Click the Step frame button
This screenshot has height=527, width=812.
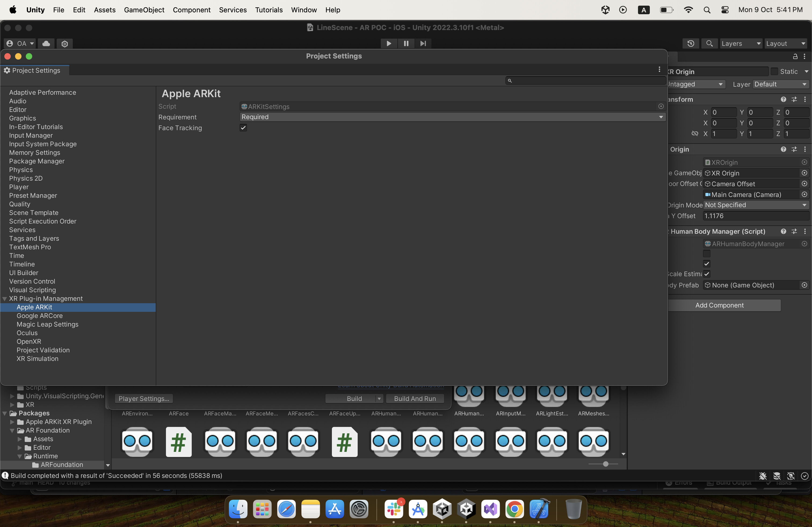pos(423,43)
